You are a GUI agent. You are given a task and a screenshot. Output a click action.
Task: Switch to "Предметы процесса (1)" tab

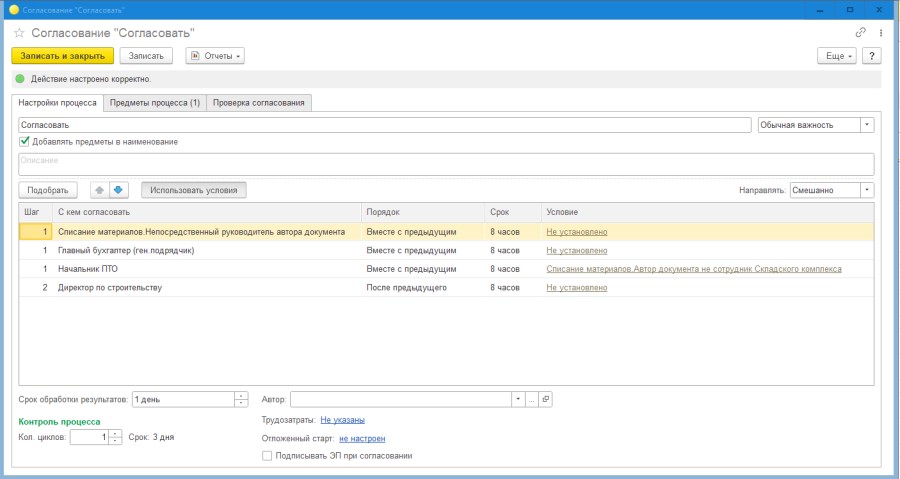[x=155, y=102]
